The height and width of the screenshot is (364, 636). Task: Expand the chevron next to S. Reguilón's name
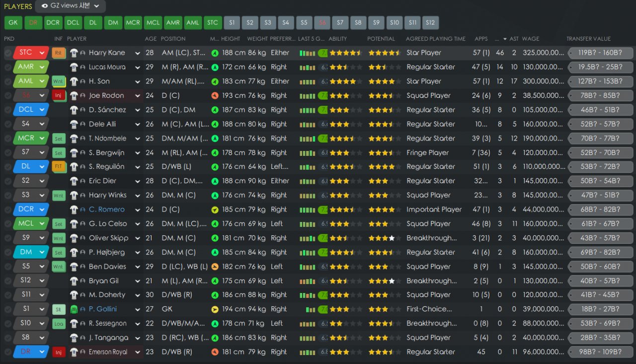pyautogui.click(x=138, y=167)
